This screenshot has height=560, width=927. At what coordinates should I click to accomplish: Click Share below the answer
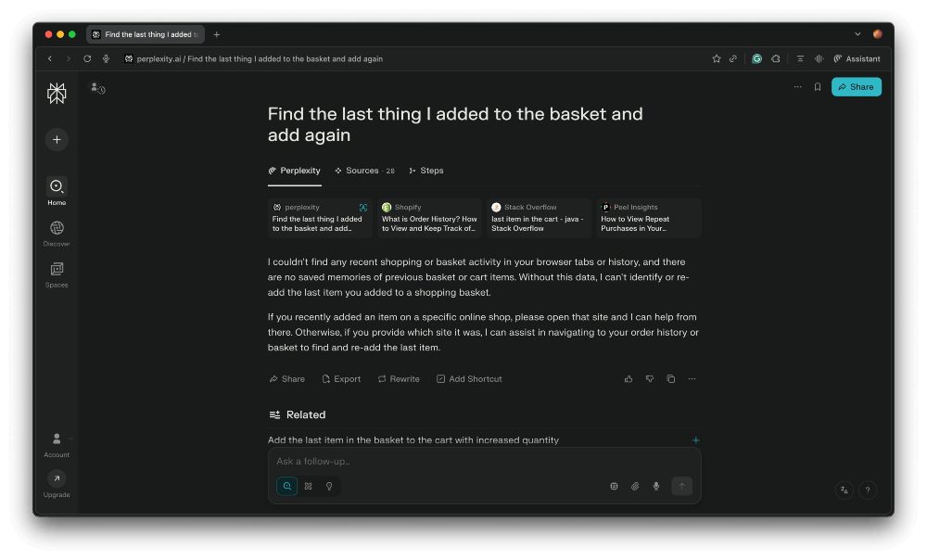click(287, 379)
